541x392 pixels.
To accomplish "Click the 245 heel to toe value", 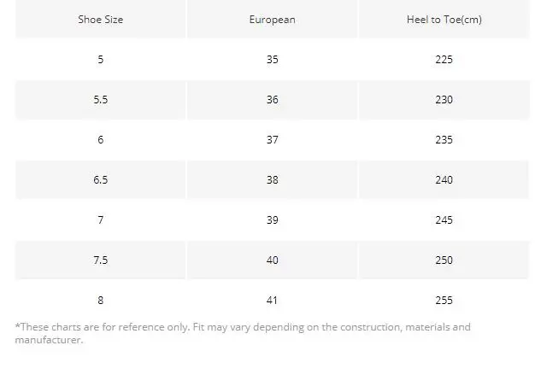I will 444,220.
